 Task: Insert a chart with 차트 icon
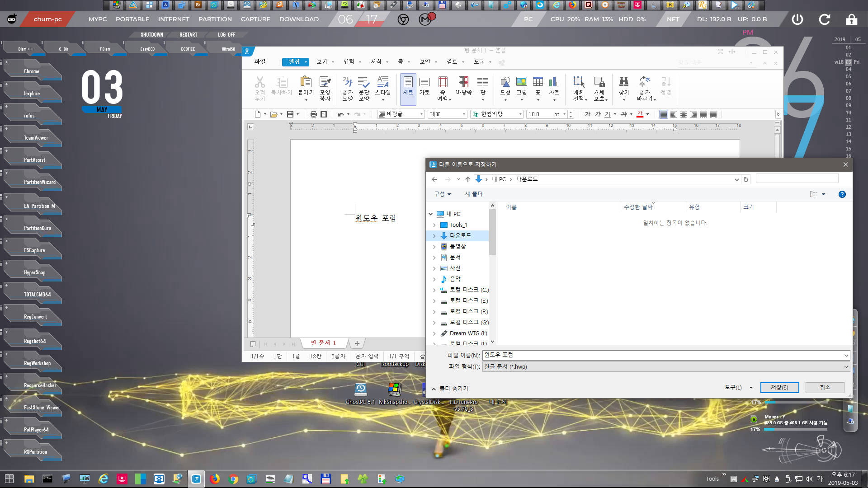[554, 82]
